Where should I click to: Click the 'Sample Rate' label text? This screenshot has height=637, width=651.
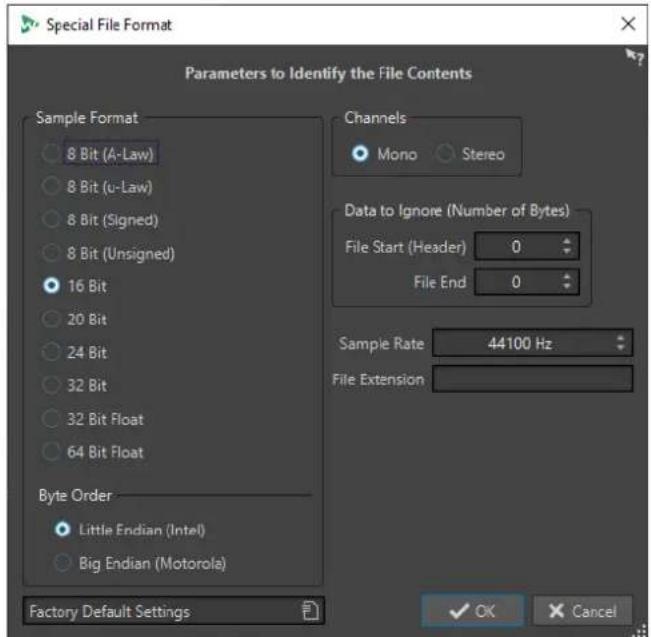(382, 344)
